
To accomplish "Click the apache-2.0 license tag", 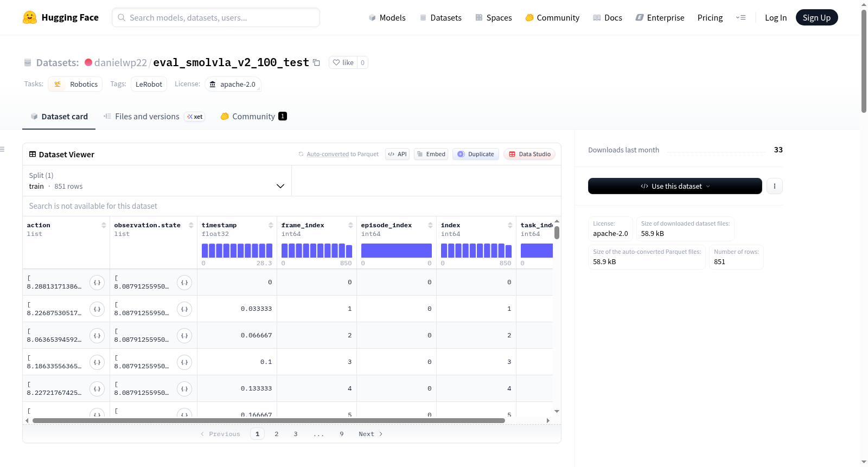I will tap(233, 84).
